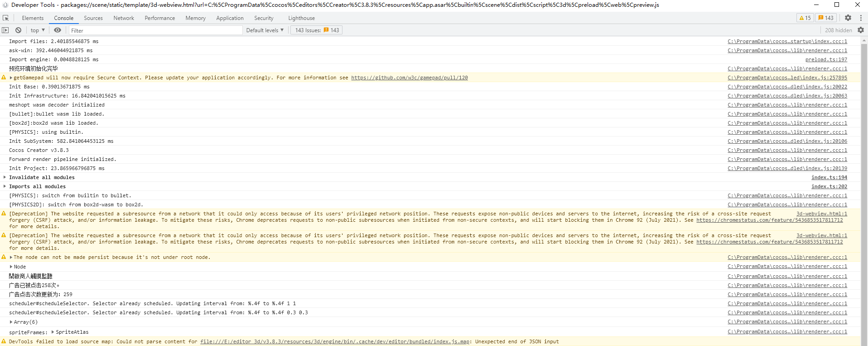Click the '[PHYSICS]: using builtin.' log line
The image size is (868, 346).
46,132
